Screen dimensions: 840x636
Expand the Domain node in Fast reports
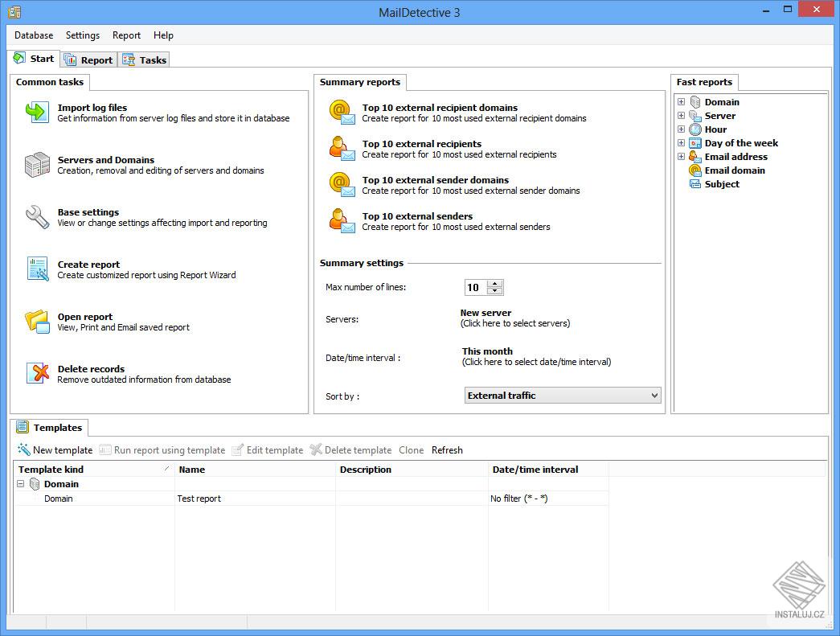[x=681, y=102]
